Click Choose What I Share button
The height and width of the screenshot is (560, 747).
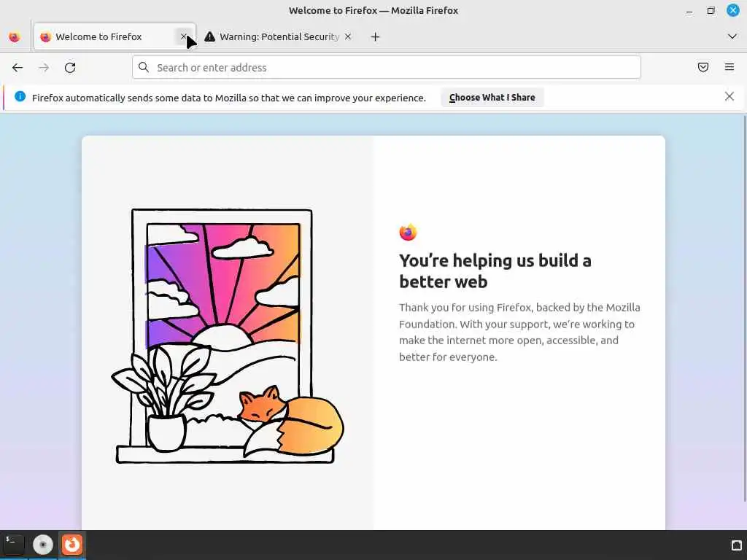pos(492,97)
